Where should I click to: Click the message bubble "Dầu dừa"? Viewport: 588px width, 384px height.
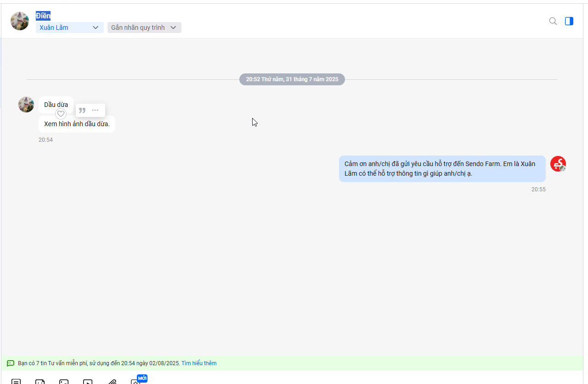point(56,105)
